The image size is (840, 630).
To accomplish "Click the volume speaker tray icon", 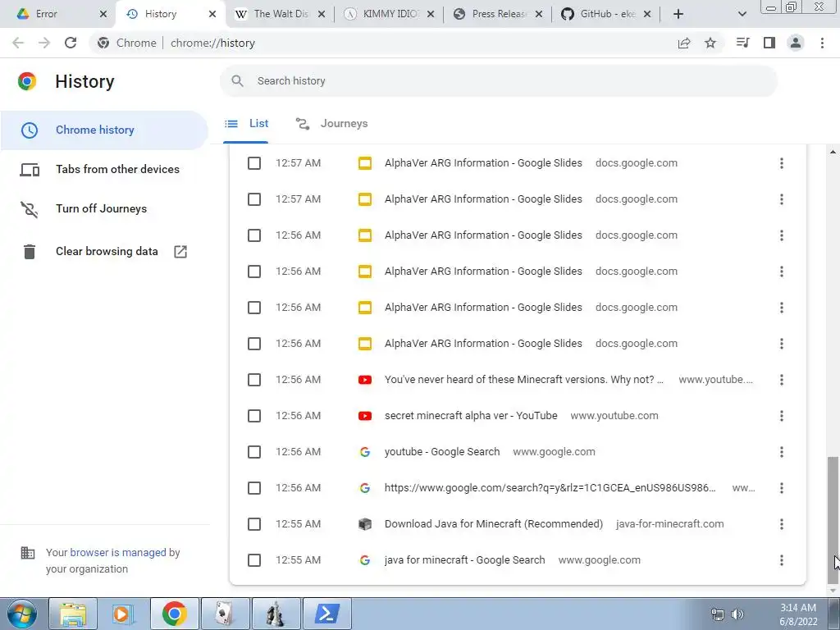I will pos(737,614).
